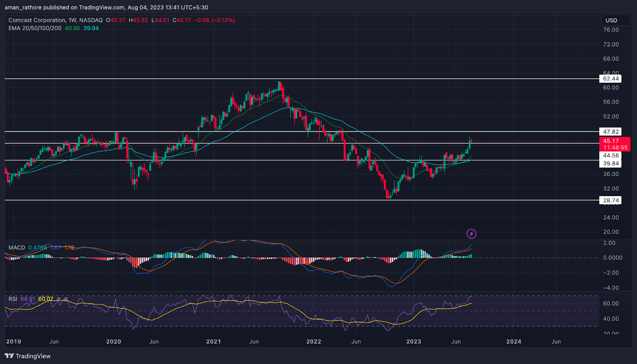637x364 pixels.
Task: Click the MACD indicator label
Action: (17, 247)
